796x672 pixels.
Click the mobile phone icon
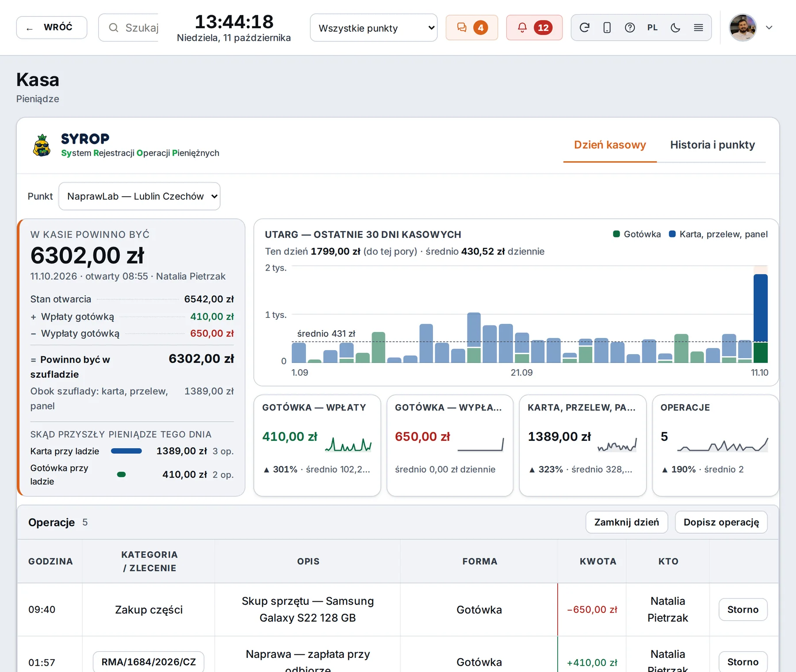pyautogui.click(x=607, y=28)
